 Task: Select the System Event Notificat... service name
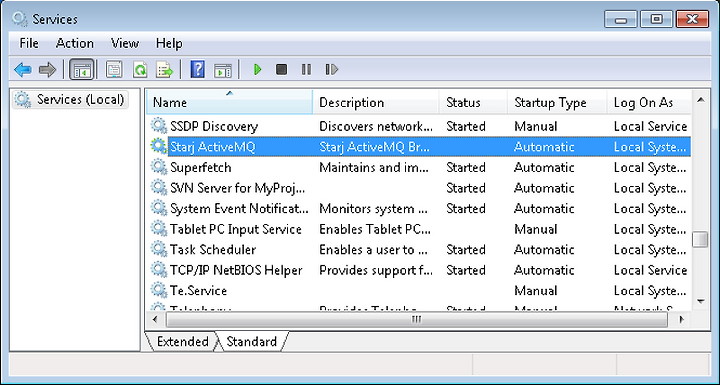pos(239,209)
